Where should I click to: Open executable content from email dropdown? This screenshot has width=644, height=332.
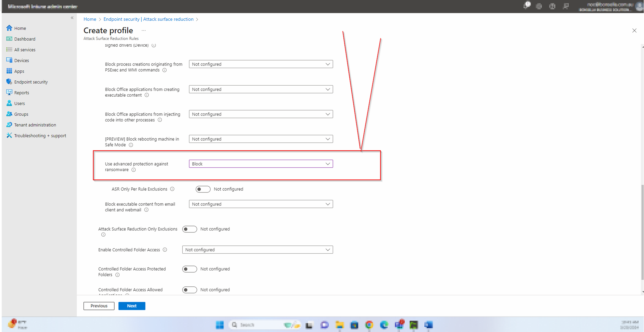261,204
